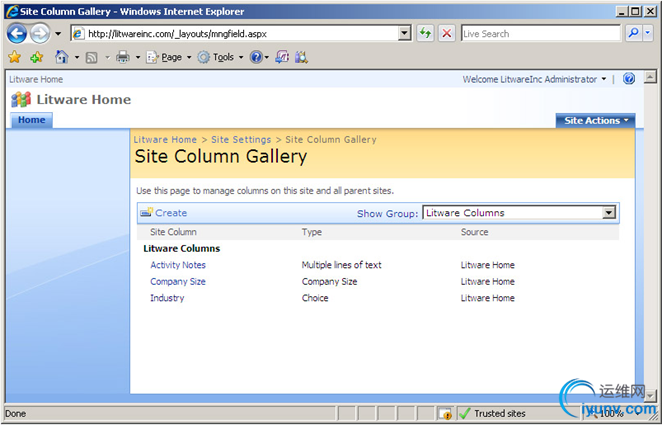The width and height of the screenshot is (662, 425).
Task: Click the browser Help toolbar icon
Action: point(256,57)
